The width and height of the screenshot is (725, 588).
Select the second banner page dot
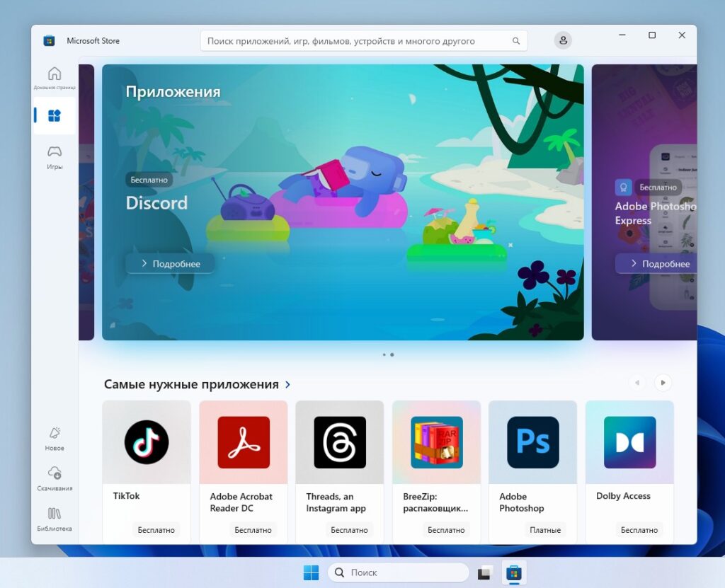pos(392,354)
